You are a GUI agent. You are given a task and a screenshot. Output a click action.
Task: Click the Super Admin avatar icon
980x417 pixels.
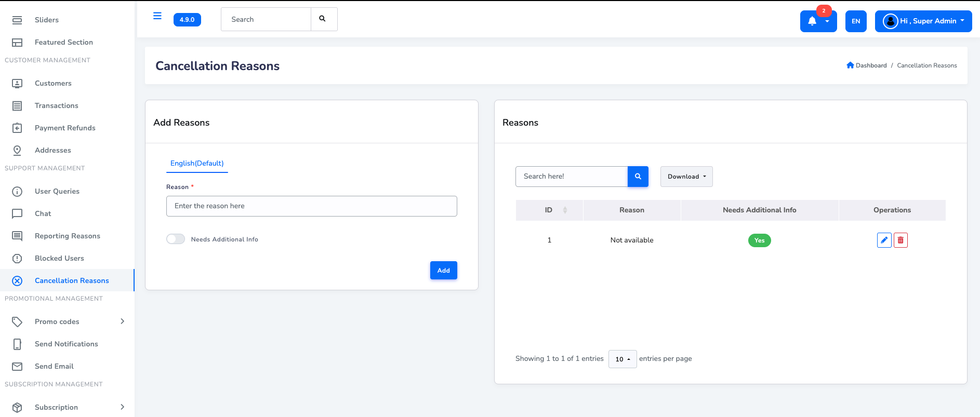(x=890, y=21)
